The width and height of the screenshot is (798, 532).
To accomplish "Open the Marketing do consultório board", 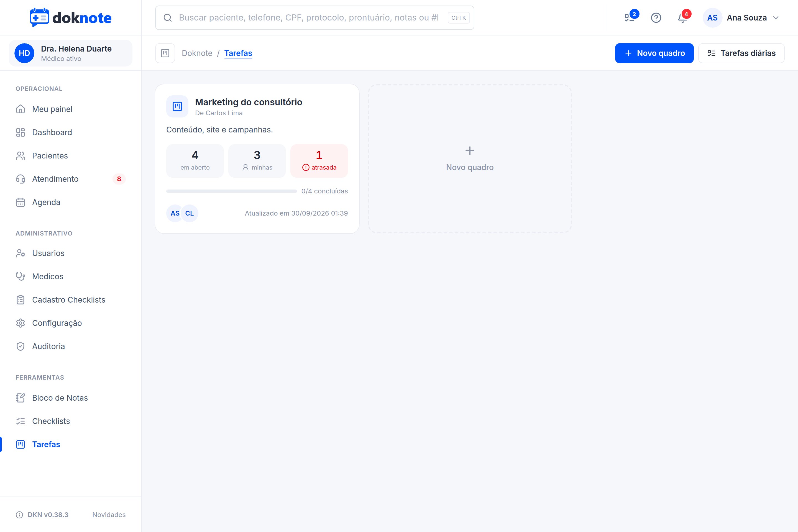I will point(257,159).
